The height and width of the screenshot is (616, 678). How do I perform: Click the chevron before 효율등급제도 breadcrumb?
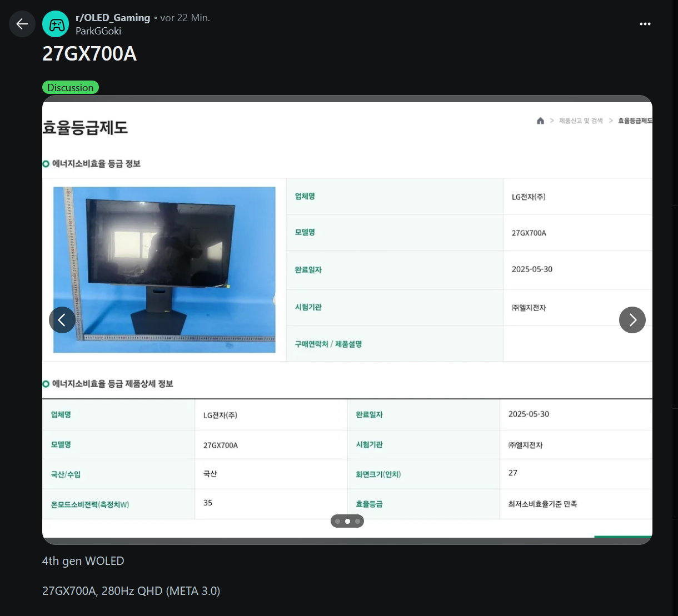[x=610, y=121]
